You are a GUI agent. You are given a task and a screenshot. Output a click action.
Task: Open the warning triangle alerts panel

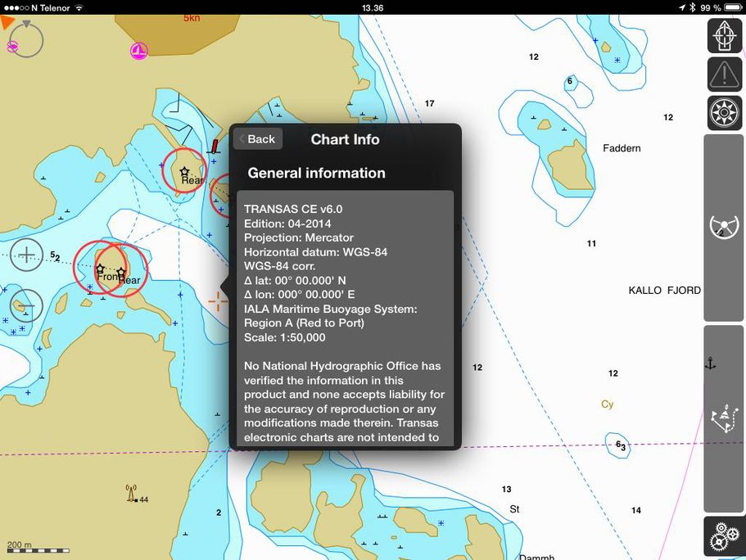point(724,75)
